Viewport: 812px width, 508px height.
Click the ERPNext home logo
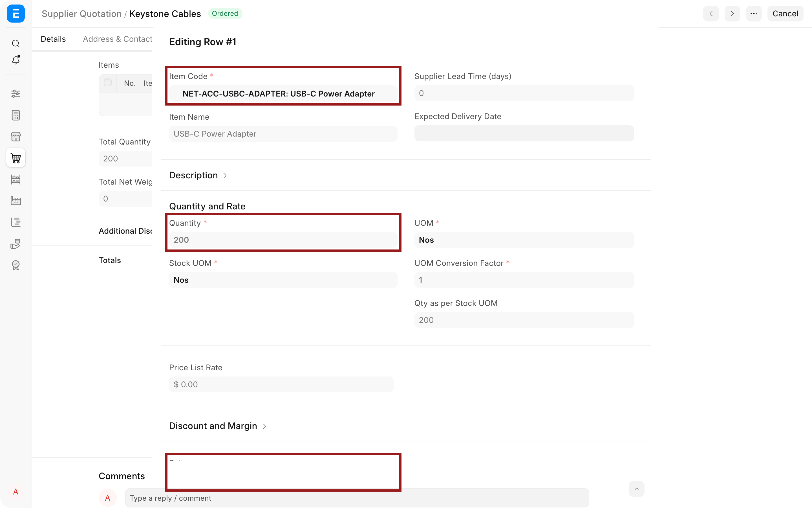16,14
